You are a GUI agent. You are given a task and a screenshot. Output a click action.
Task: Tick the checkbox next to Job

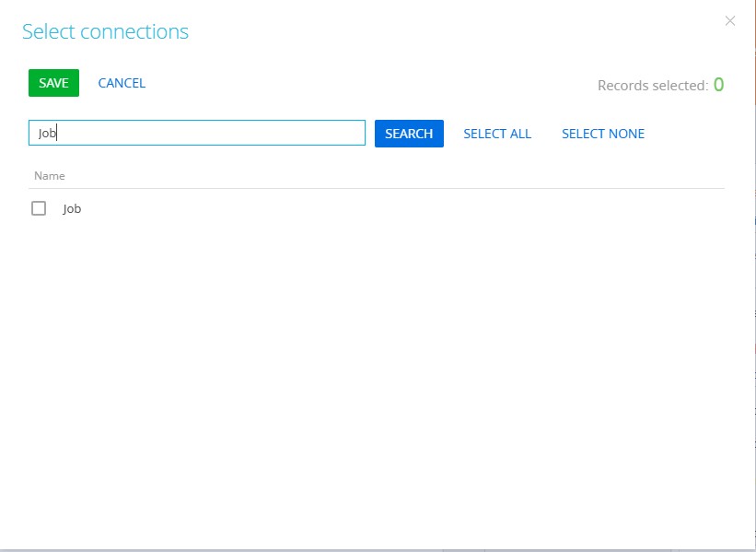pyautogui.click(x=39, y=208)
